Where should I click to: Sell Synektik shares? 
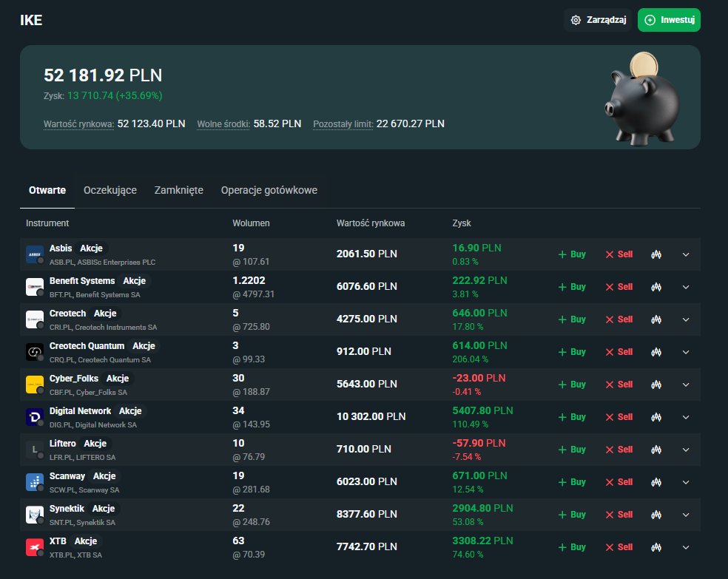tap(619, 514)
